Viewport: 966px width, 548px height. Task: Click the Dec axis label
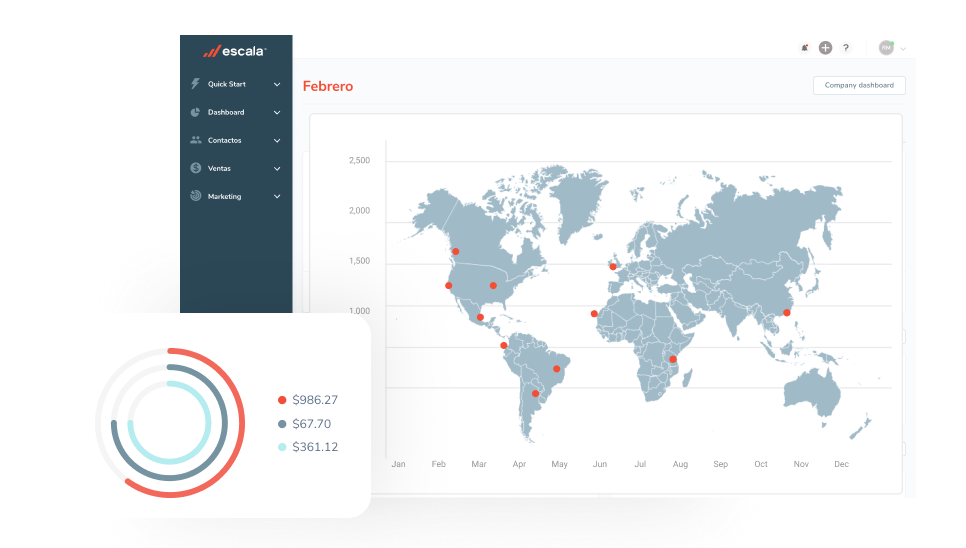tap(842, 464)
